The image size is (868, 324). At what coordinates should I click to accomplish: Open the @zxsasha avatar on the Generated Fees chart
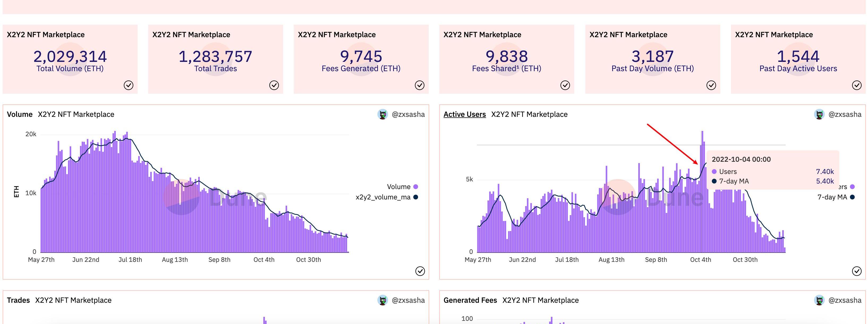pyautogui.click(x=819, y=300)
